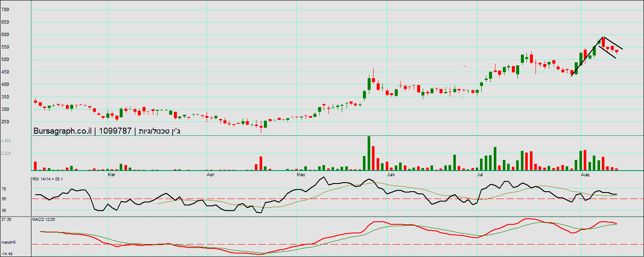Select the Jul label on time axis
644x257 pixels.
point(480,175)
